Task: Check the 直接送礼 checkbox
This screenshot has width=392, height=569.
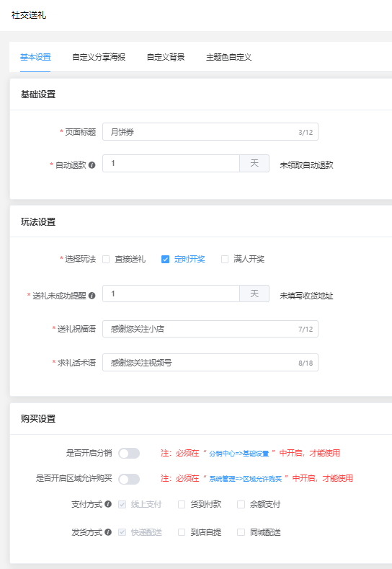Action: pyautogui.click(x=106, y=259)
